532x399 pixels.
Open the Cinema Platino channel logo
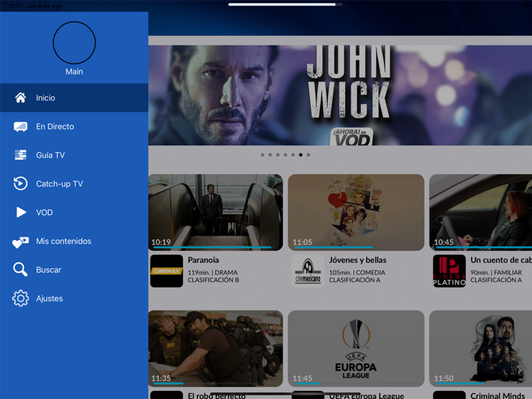tap(449, 271)
